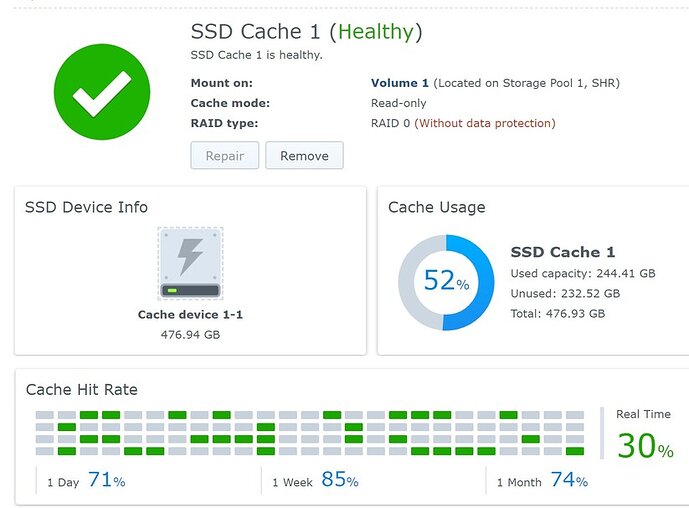Click the 52% cache usage donut chart

click(446, 283)
